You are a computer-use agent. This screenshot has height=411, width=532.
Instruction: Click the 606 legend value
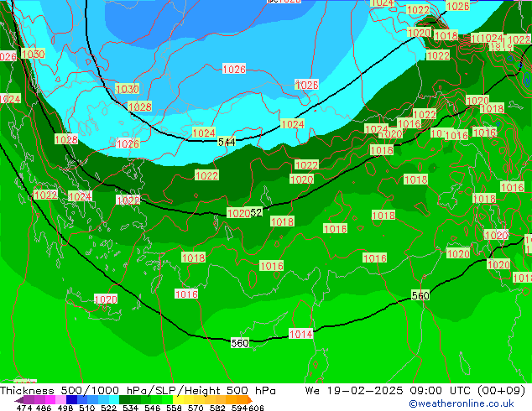coord(256,408)
